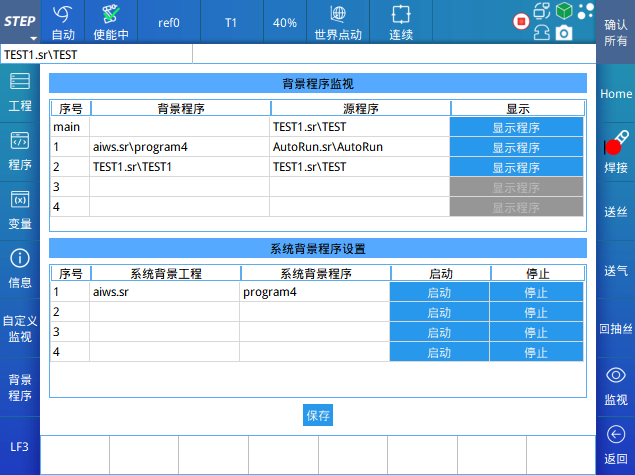Switch to 背景程序 sidebar tab
635x475 pixels.
20,387
